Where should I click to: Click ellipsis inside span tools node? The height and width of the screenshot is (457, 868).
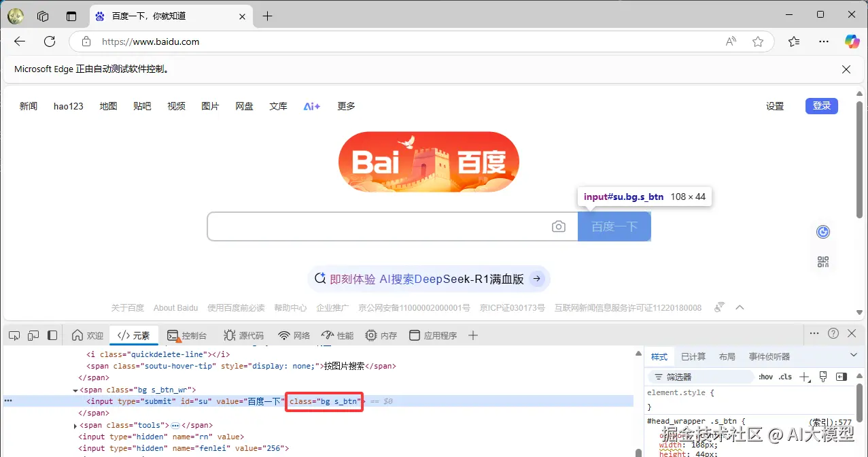(175, 425)
